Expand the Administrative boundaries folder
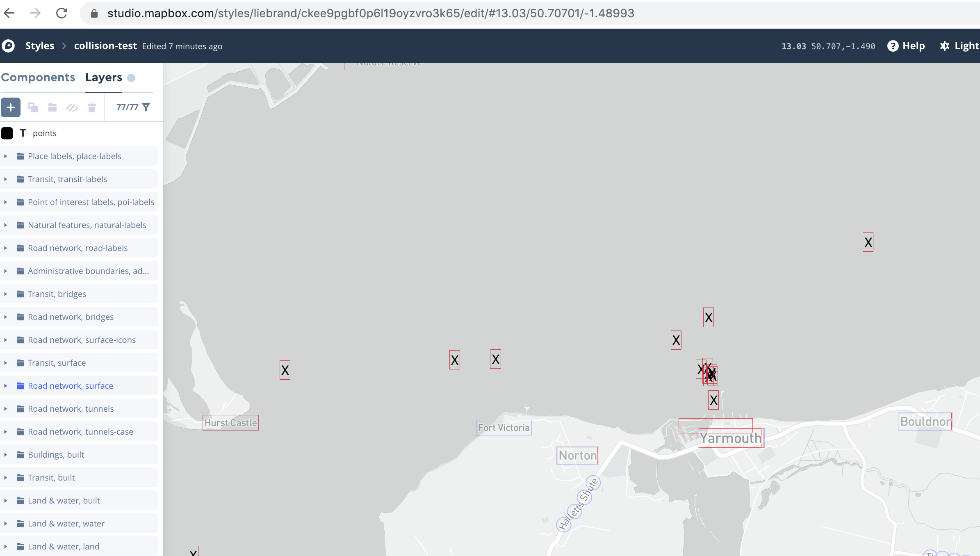Screen dimensions: 980x556 point(5,271)
